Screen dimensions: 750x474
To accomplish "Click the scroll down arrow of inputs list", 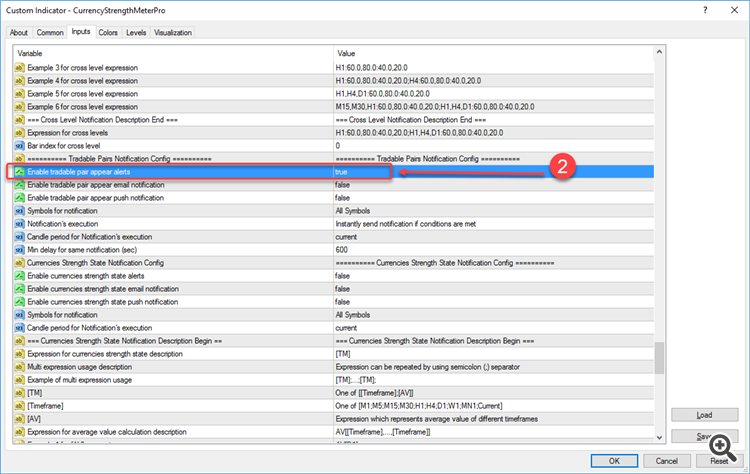I will [x=659, y=437].
